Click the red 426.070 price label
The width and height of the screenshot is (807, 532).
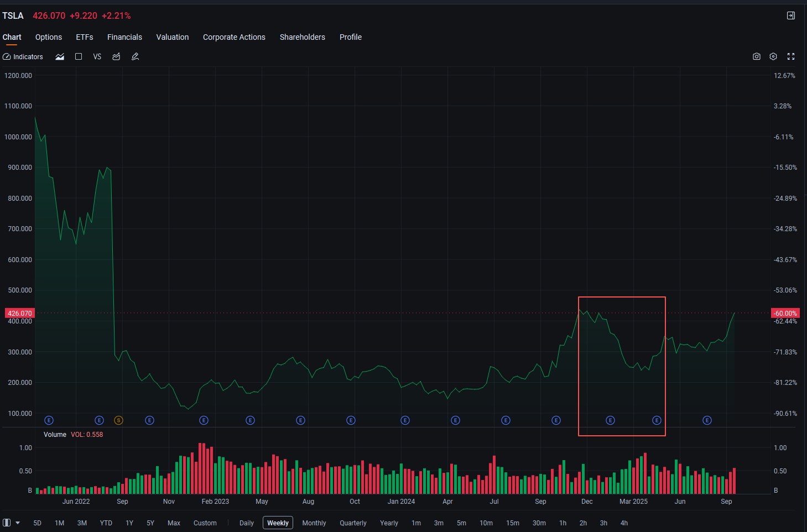click(x=20, y=313)
